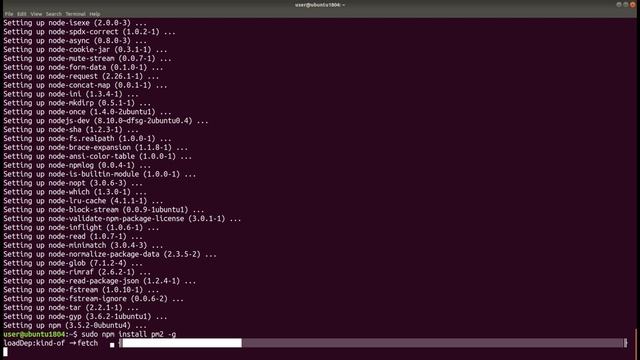
Task: Click the line 'Setting up node-mute-stream (0.0.7-1)'
Action: click(x=87, y=58)
